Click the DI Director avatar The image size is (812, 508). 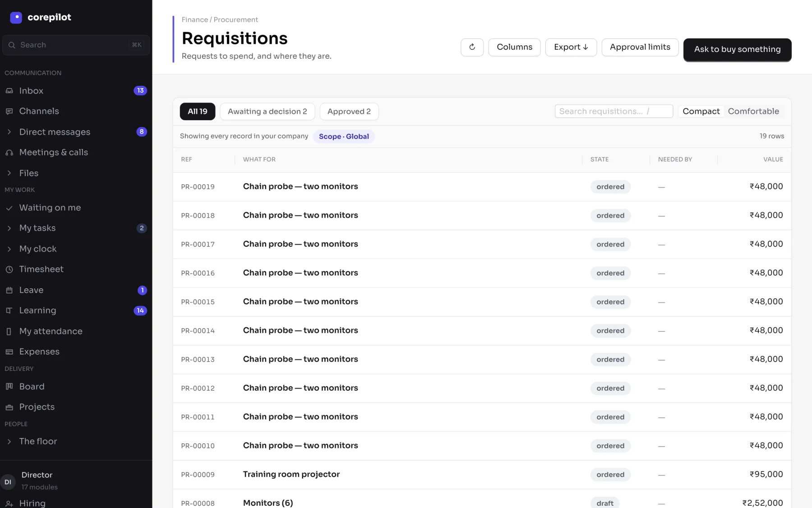pyautogui.click(x=8, y=482)
